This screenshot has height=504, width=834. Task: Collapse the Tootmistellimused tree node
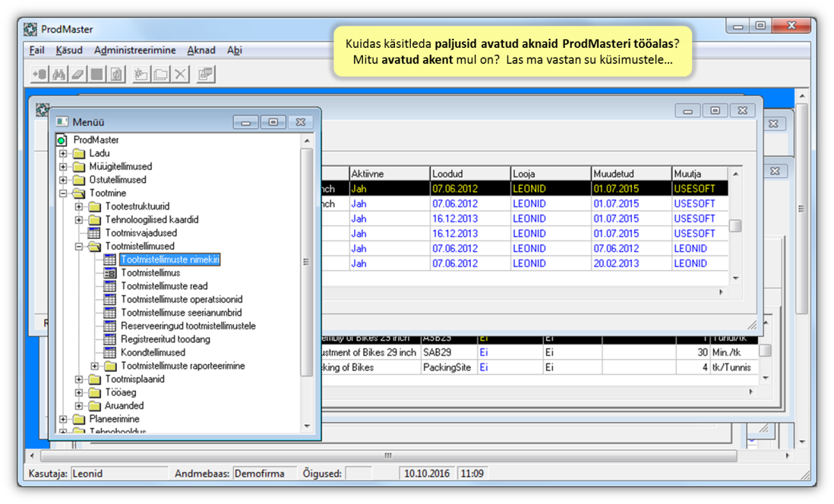[79, 246]
